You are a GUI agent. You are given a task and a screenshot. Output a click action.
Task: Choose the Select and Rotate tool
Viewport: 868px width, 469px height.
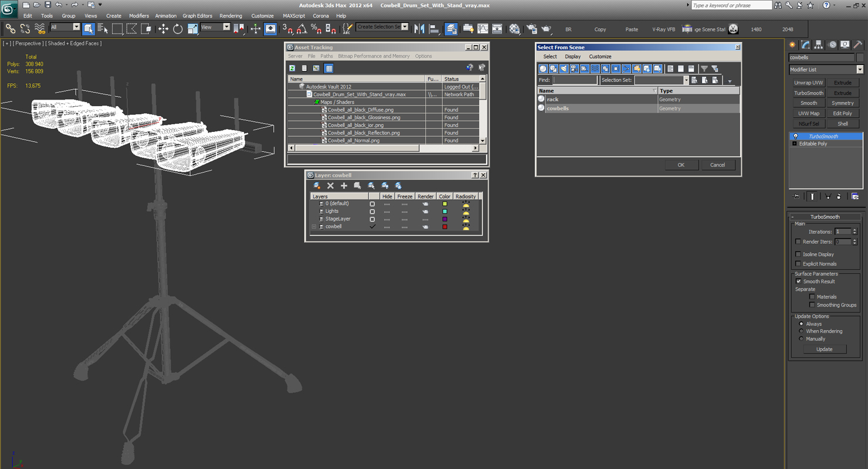coord(178,28)
